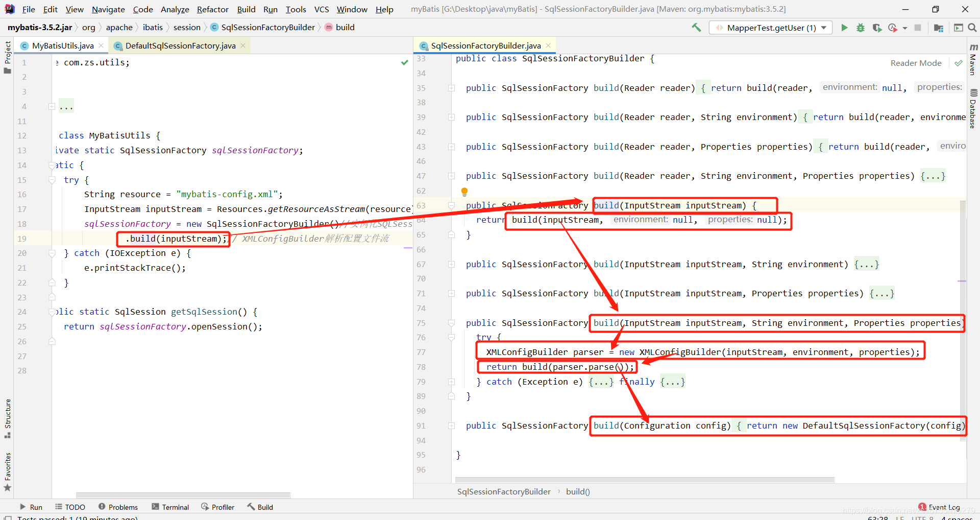980x520 pixels.
Task: Open the Terminal tool window
Action: click(x=170, y=507)
